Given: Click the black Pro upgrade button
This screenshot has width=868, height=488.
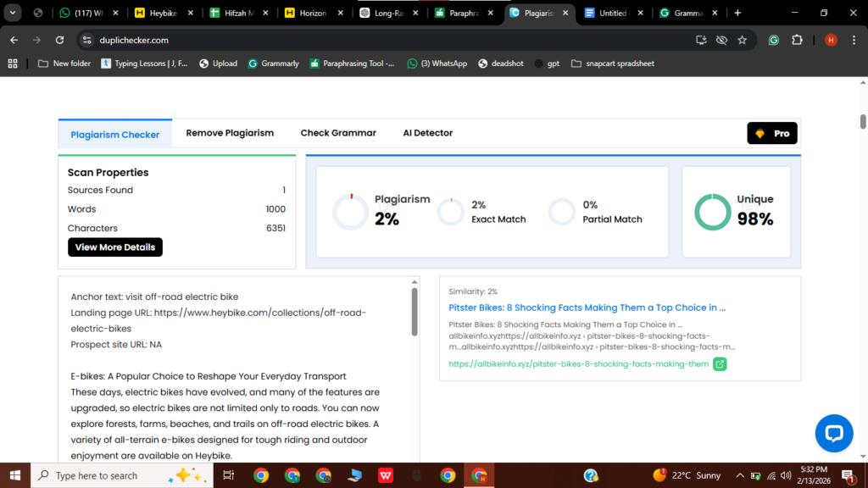Looking at the screenshot, I should (x=772, y=134).
